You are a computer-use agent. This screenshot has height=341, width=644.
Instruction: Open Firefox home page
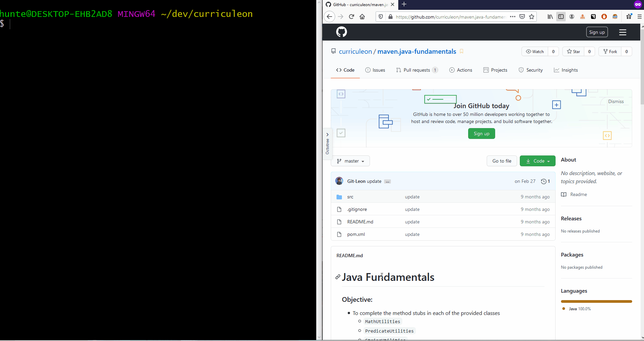(x=362, y=17)
